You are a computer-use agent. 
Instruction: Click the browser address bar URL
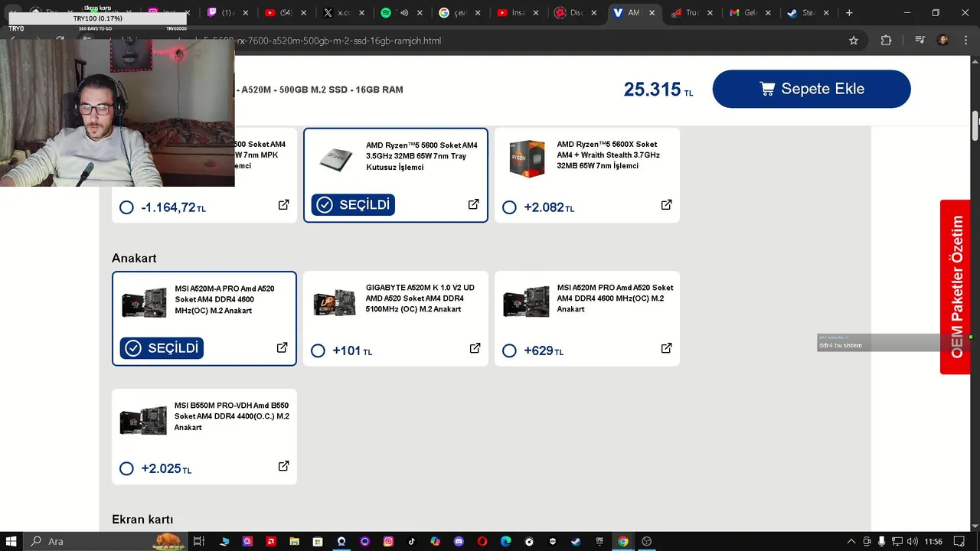(338, 41)
